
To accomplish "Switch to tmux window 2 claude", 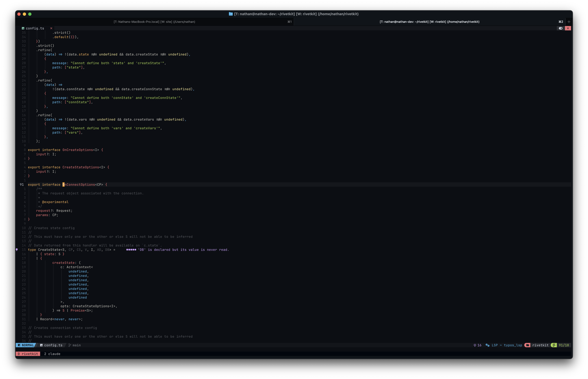I will point(52,354).
